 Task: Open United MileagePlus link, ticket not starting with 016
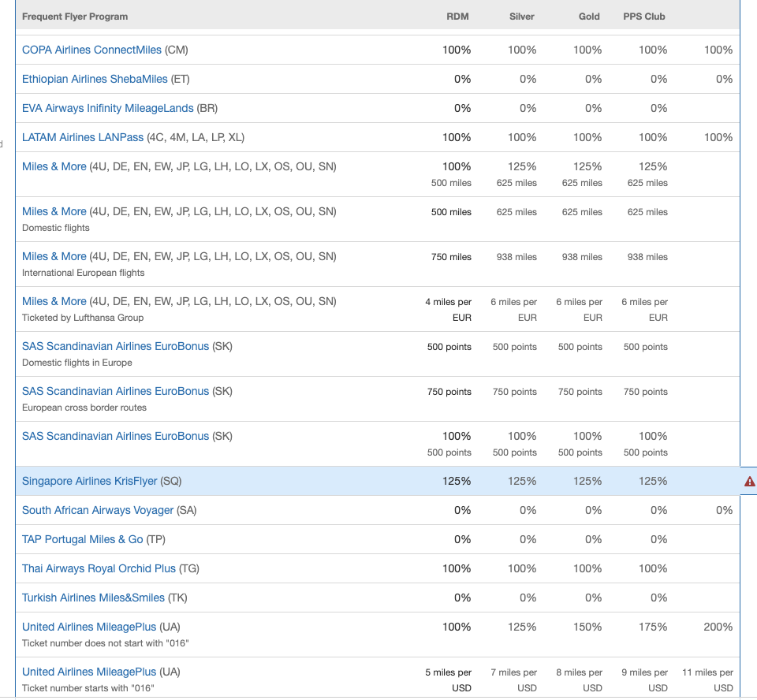coord(89,627)
